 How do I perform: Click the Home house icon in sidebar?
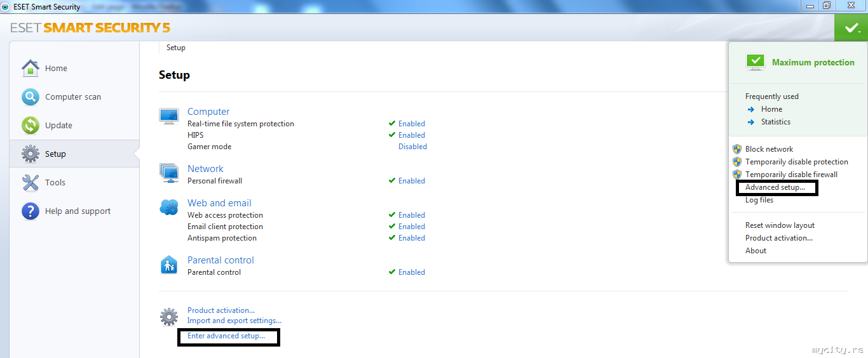[31, 68]
